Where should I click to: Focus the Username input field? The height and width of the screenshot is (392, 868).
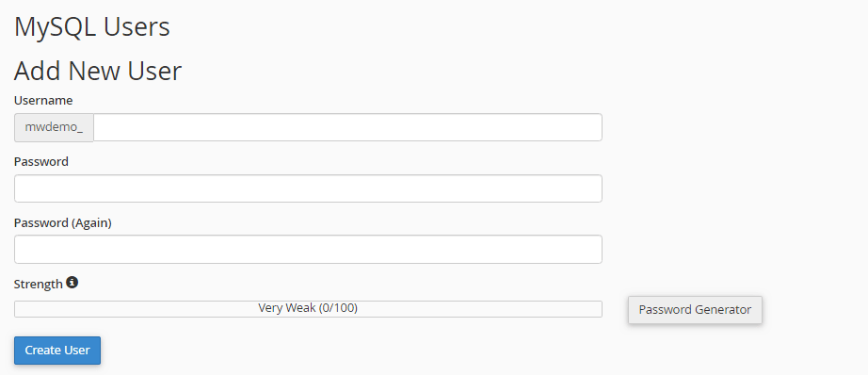click(x=347, y=127)
